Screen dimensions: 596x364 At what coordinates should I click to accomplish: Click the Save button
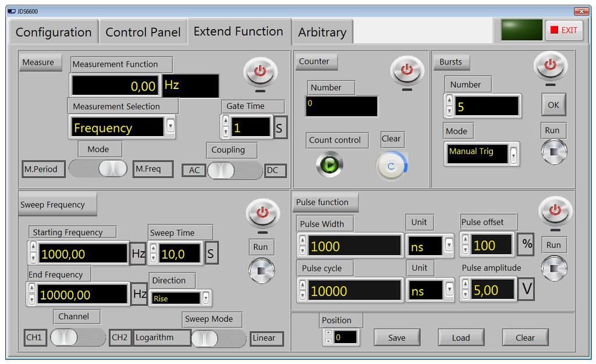397,337
